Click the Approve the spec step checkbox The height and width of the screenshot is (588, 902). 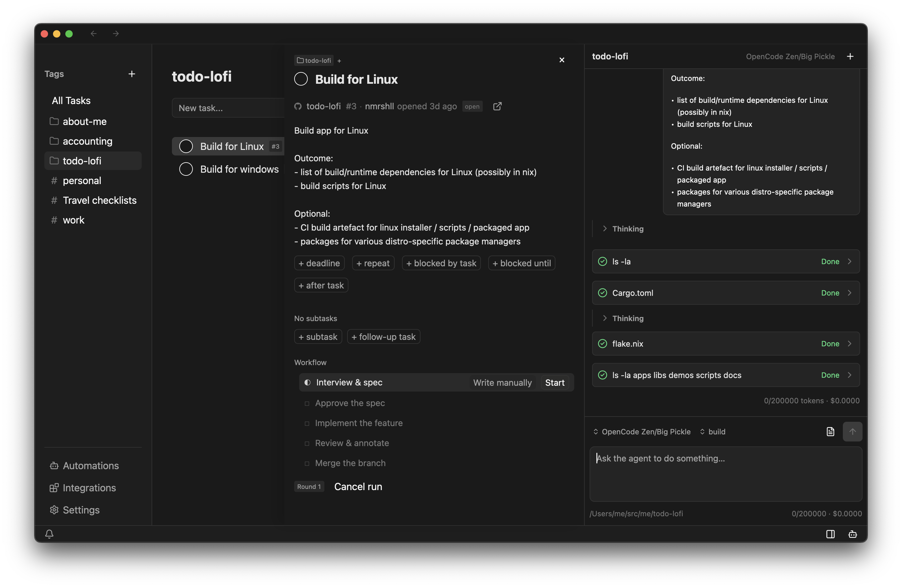307,403
